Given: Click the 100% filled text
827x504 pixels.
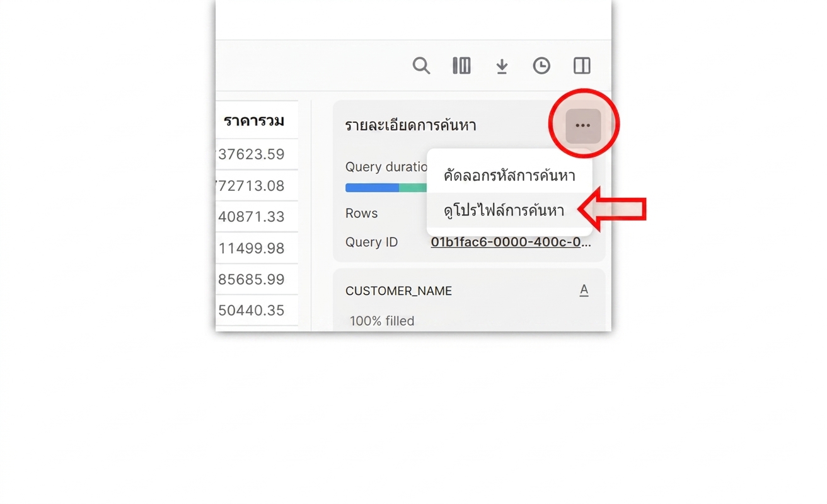Looking at the screenshot, I should [382, 321].
